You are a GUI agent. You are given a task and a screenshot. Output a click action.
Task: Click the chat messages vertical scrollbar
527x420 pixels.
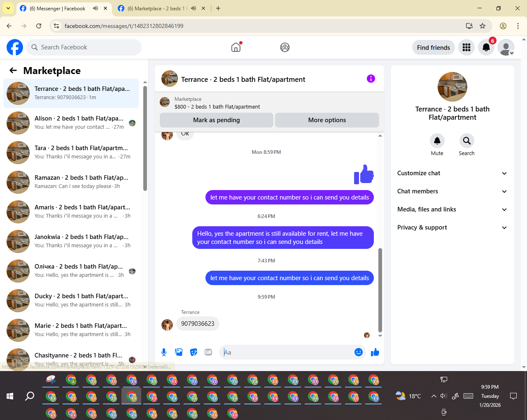coord(380,290)
